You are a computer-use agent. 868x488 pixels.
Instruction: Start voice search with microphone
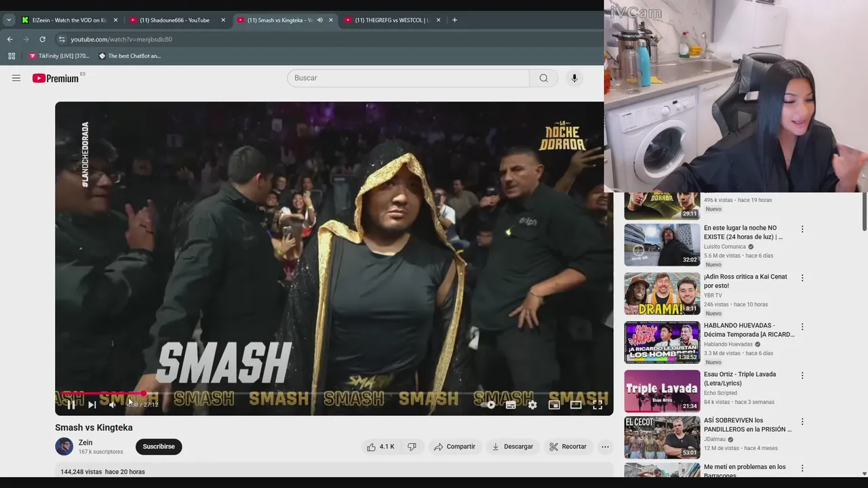coord(574,78)
